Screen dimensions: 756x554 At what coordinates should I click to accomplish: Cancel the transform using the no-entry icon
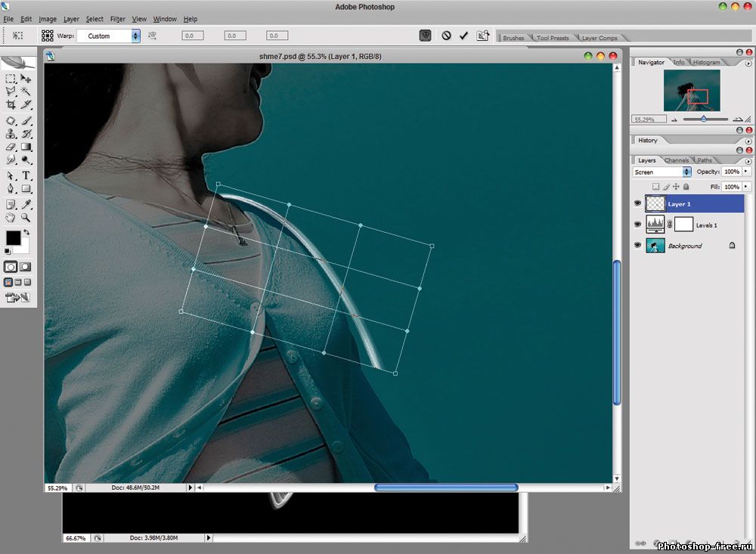446,36
